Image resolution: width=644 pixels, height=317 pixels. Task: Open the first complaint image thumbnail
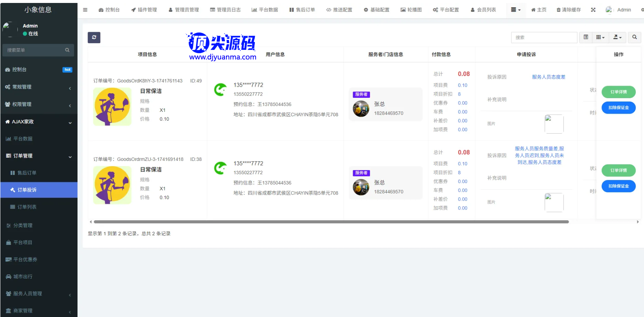554,124
